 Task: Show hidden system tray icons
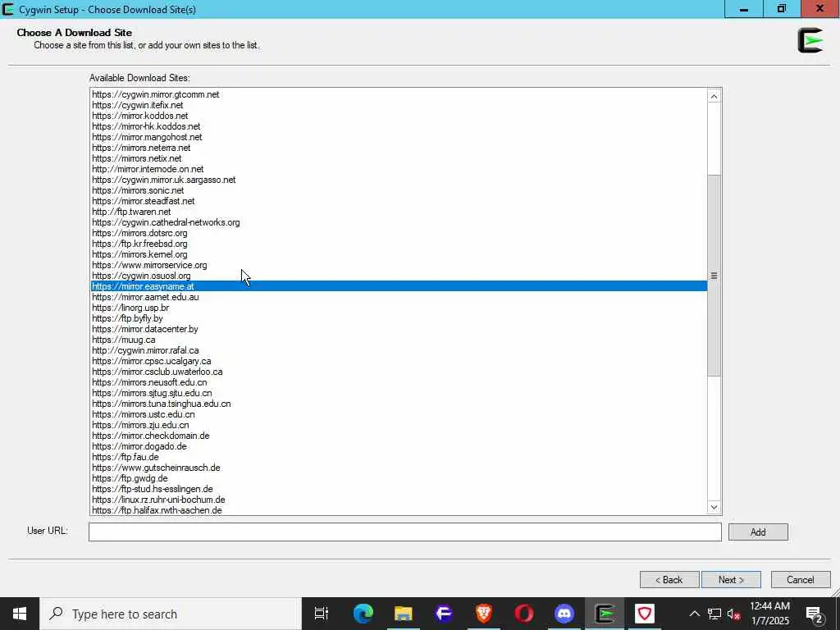694,614
